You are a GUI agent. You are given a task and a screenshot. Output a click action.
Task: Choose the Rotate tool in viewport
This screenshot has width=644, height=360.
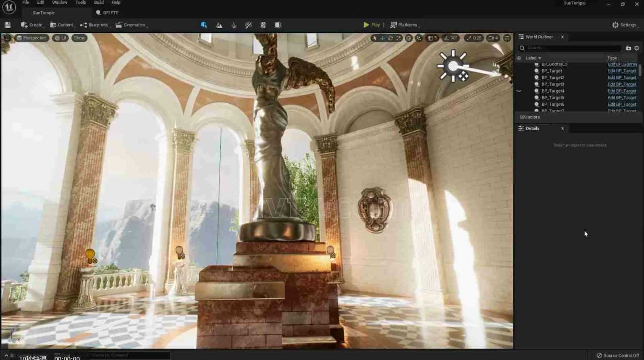(391, 38)
